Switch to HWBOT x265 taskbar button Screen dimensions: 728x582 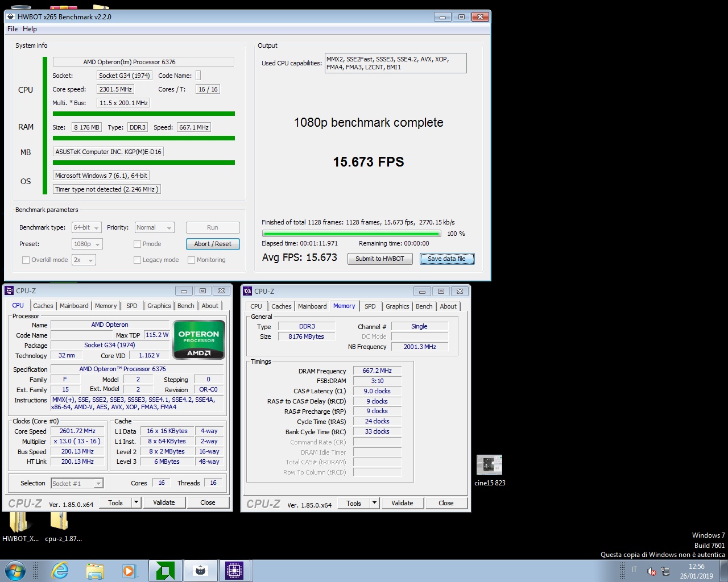pyautogui.click(x=200, y=571)
